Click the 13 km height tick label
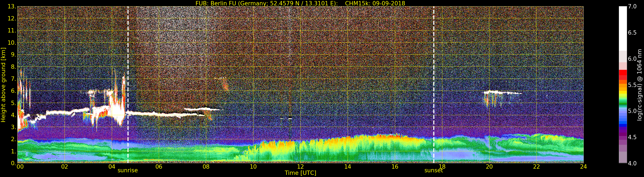Screen dimensions: 644x177 click(12, 6)
